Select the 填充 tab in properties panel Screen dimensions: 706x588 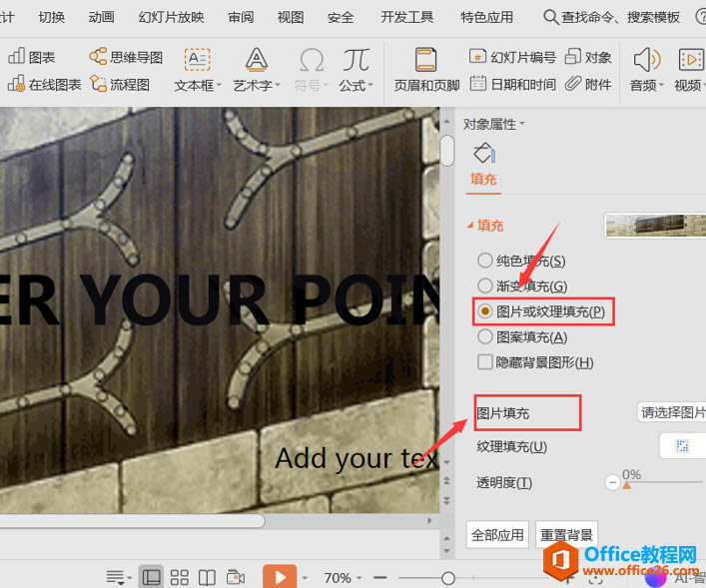(x=483, y=179)
